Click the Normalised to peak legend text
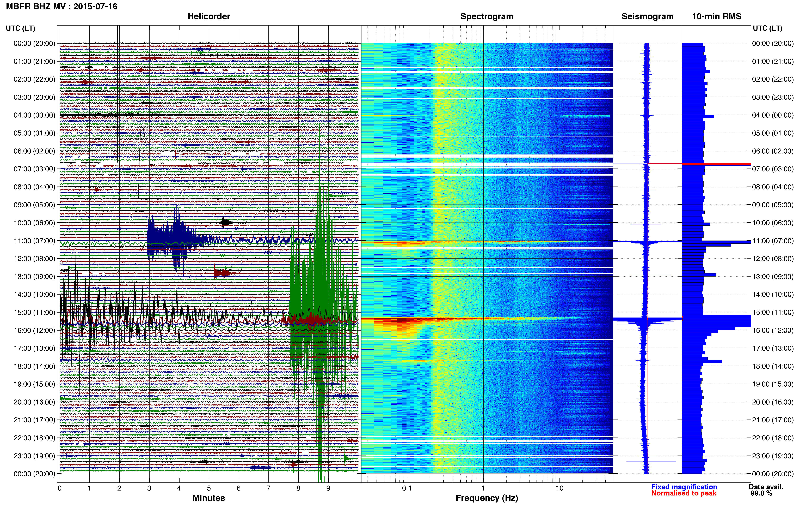Screen dimensions: 812x508 (684, 493)
